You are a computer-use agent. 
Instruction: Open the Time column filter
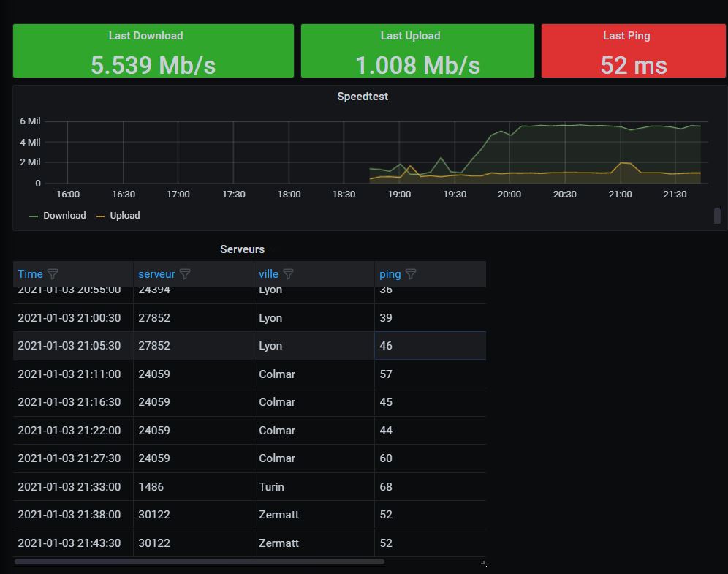tap(53, 274)
